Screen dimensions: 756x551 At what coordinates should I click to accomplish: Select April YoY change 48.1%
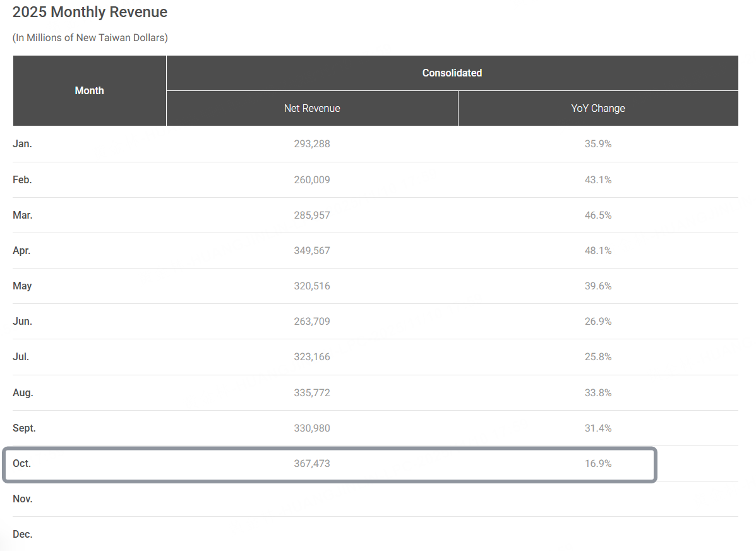click(x=597, y=250)
